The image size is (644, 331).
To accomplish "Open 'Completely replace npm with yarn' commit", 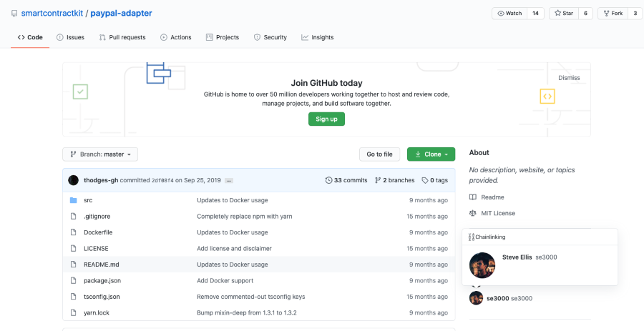I will click(245, 216).
